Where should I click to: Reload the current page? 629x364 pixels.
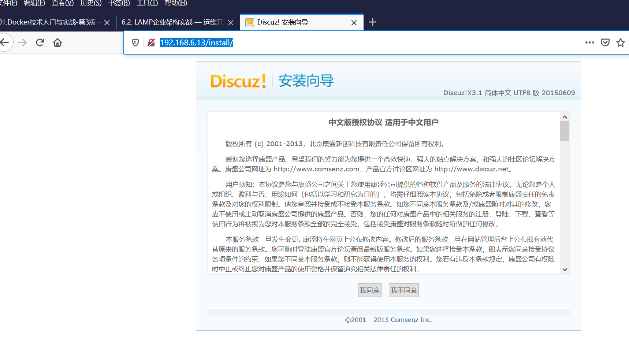(40, 42)
